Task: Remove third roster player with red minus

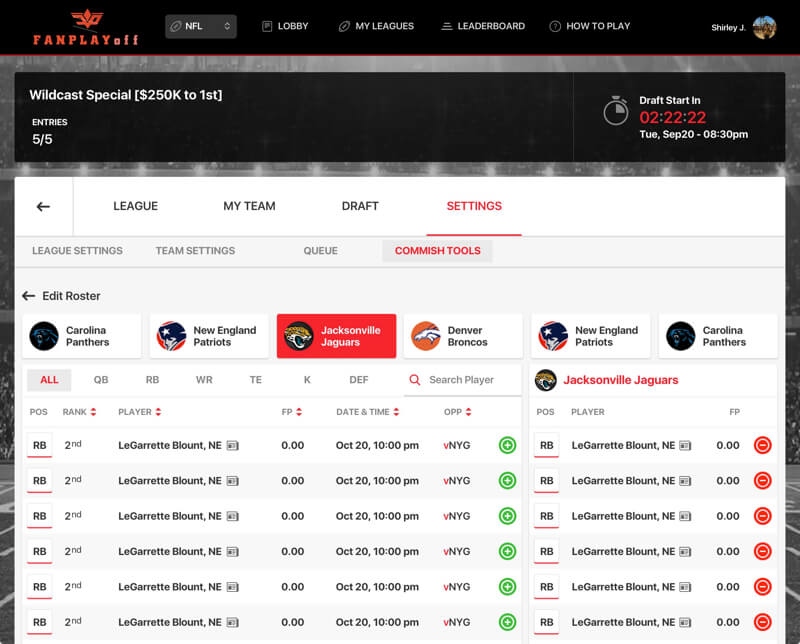Action: pos(762,516)
